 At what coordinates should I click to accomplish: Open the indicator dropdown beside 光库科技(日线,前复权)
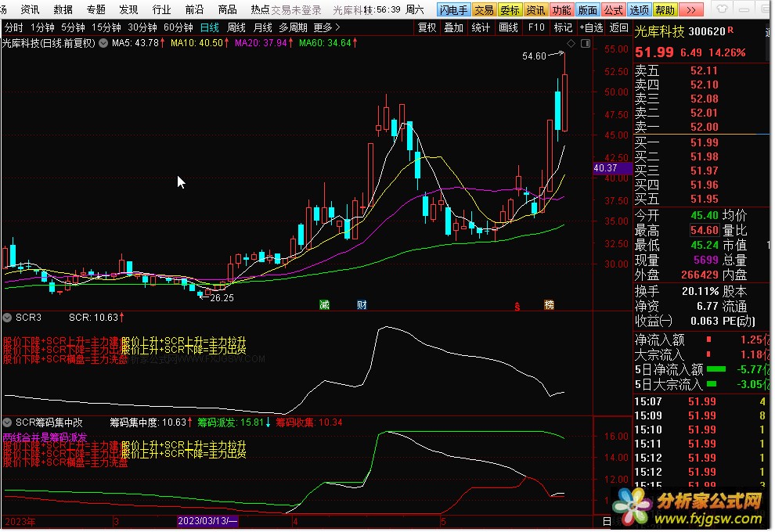[x=103, y=43]
